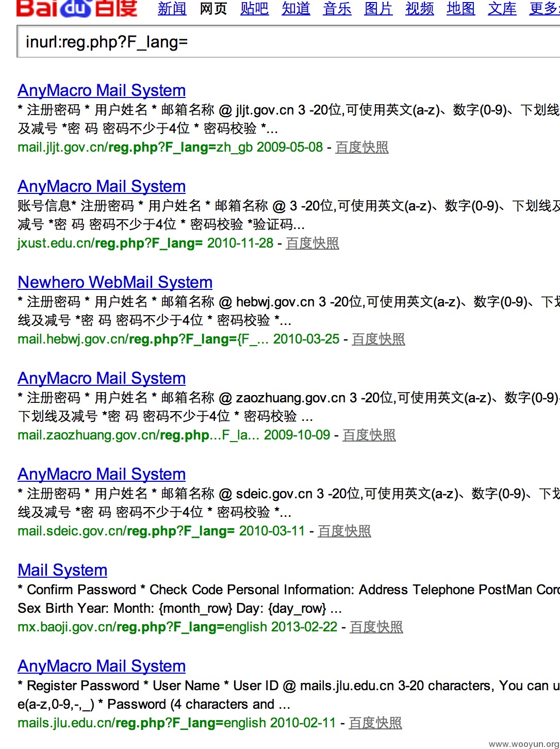Open the Mail System result for baoji.gov.cn
This screenshot has width=560, height=749.
click(62, 570)
